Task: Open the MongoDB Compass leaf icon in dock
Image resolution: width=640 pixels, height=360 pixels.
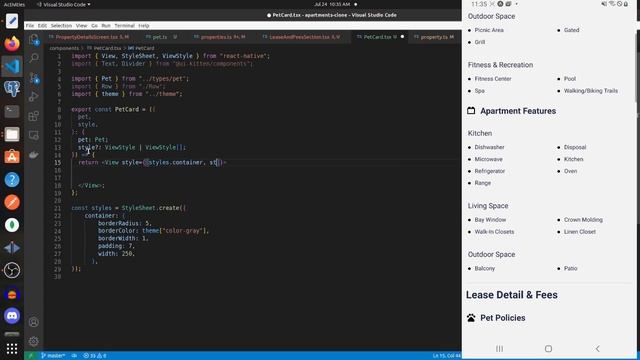Action: (x=12, y=225)
